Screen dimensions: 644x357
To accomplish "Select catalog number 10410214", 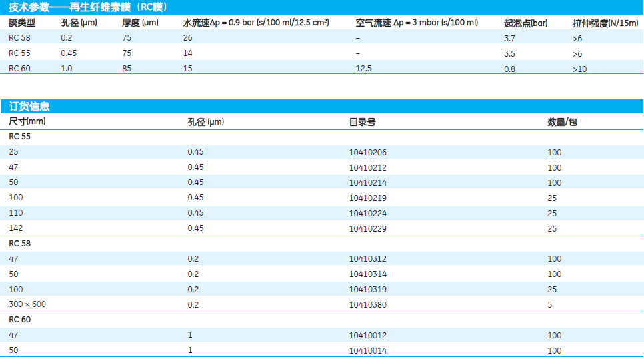I will pos(367,182).
